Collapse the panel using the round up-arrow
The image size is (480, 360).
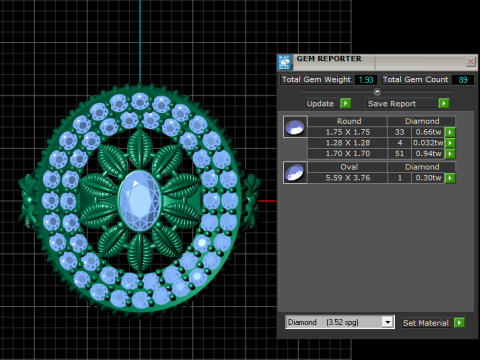coord(377,91)
